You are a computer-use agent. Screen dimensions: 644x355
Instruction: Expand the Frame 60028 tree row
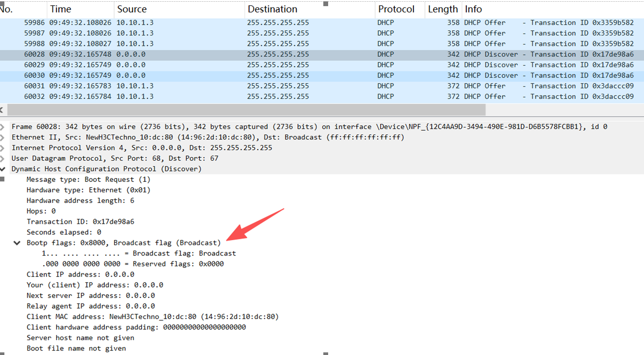point(3,127)
